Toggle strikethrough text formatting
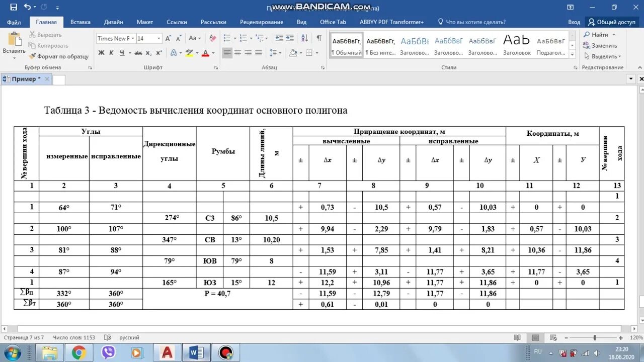The height and width of the screenshot is (362, 644). click(138, 53)
